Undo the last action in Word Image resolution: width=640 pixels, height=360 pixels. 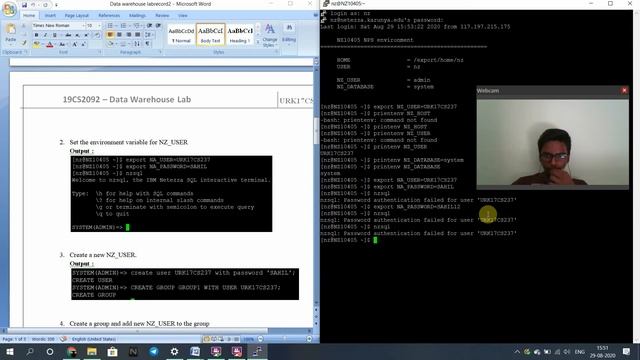point(33,5)
